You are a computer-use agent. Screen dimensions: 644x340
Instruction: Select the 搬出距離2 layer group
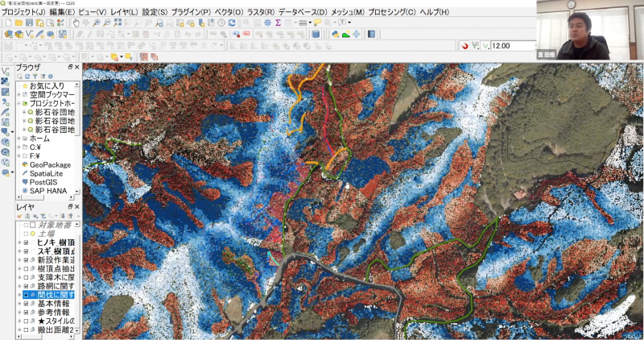pos(56,330)
